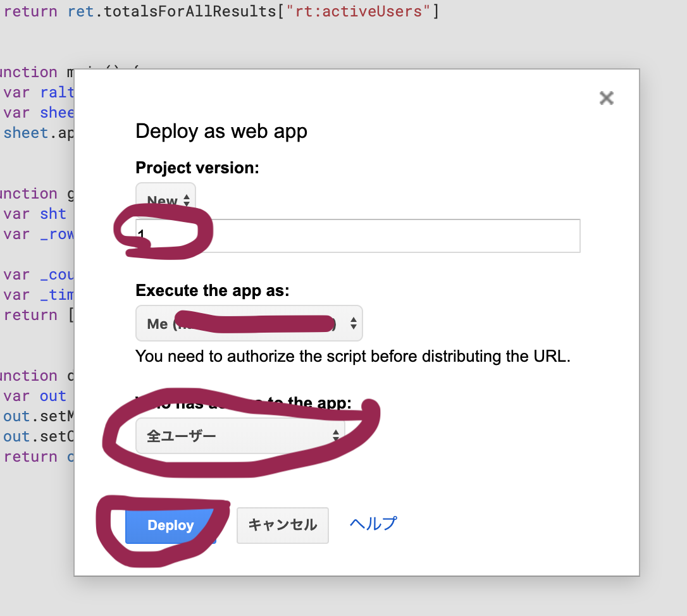This screenshot has height=616, width=687.
Task: Click the authorize script notice text
Action: pos(353,356)
